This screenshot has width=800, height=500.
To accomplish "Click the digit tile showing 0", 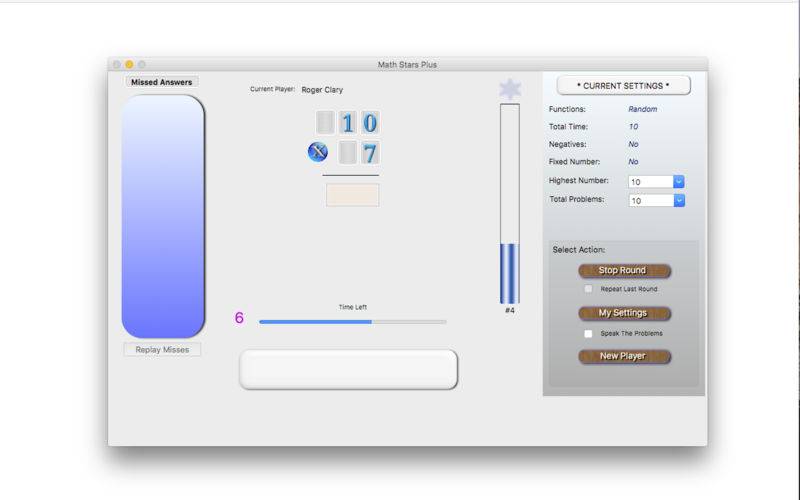I will 370,123.
